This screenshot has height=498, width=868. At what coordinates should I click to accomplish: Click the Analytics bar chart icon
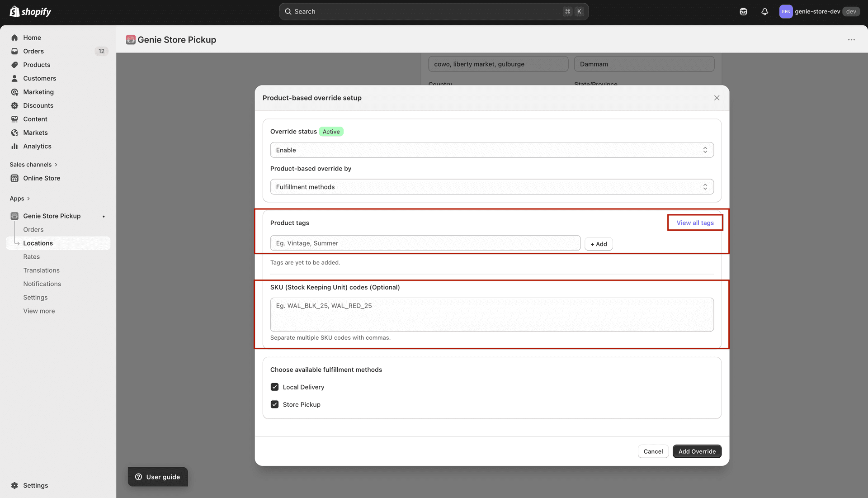[x=14, y=146]
